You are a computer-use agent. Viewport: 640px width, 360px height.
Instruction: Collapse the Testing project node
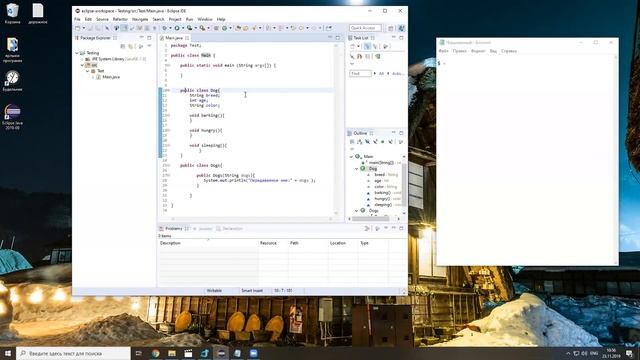[x=77, y=53]
